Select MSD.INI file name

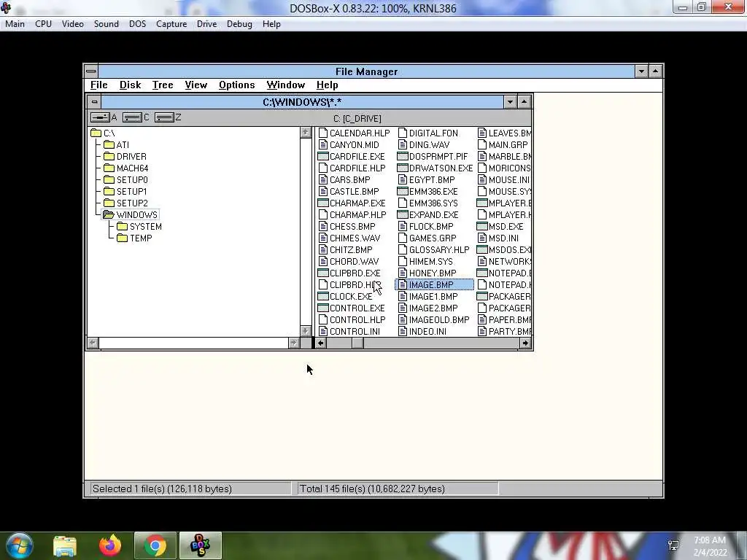pos(503,238)
